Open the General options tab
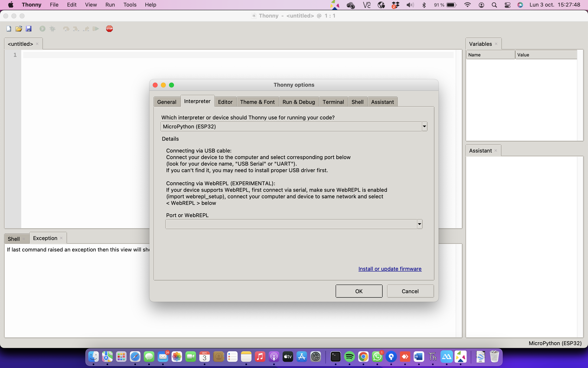 click(x=167, y=102)
